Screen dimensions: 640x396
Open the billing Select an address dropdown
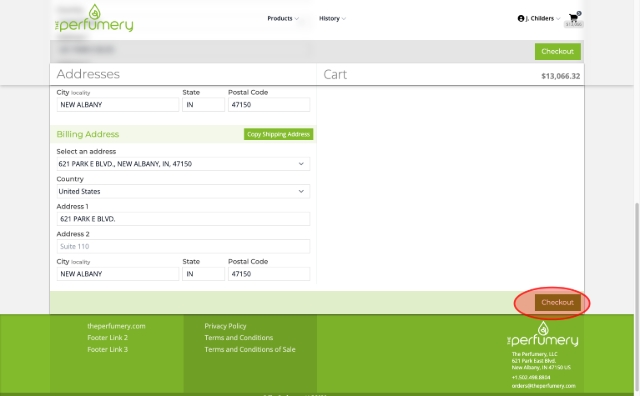click(183, 164)
